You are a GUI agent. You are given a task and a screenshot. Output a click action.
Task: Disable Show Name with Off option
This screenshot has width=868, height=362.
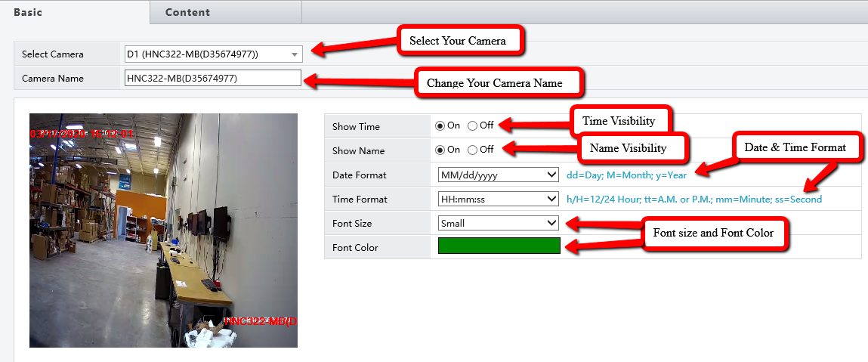[473, 150]
